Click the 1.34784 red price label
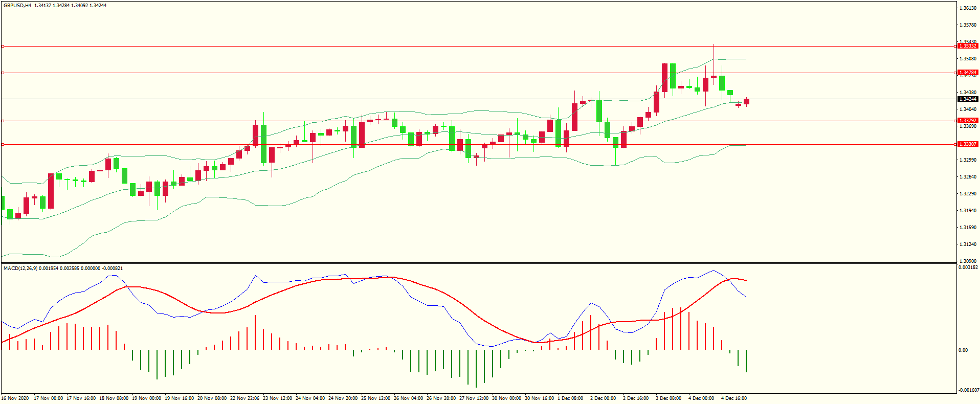 pos(967,73)
